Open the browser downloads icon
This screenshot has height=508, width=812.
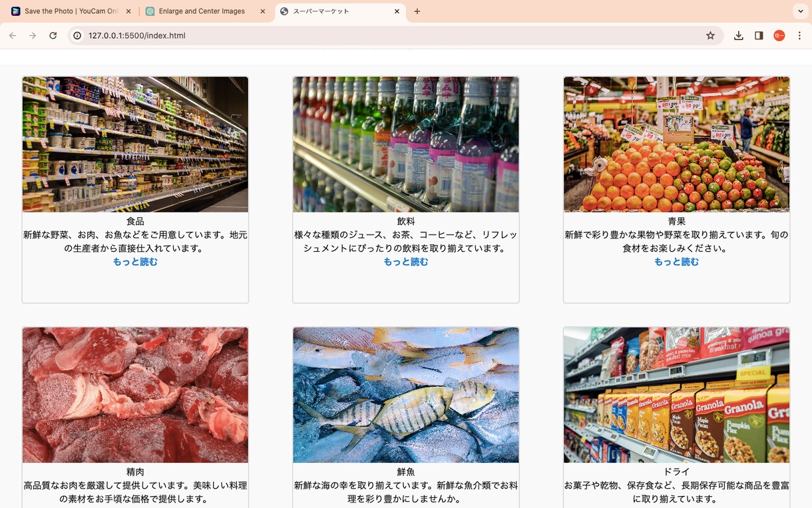pyautogui.click(x=739, y=35)
